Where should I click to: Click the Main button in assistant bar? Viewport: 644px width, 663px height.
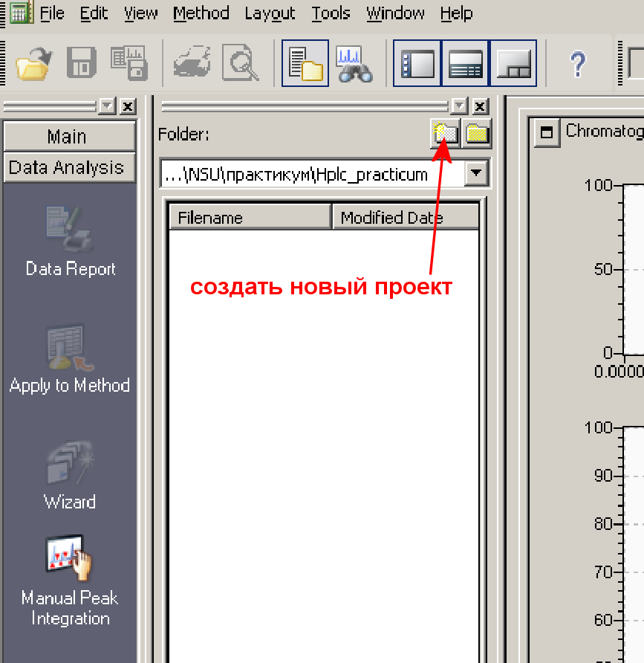70,137
